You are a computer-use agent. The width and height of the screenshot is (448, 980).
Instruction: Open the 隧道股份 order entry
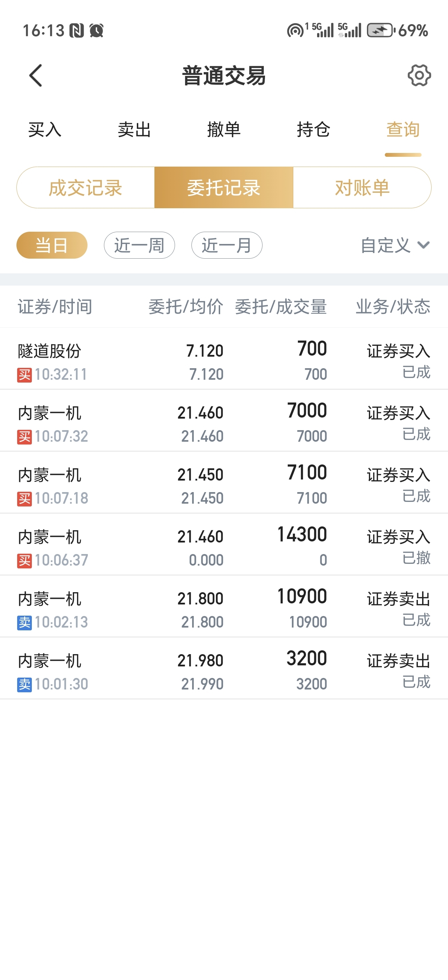(x=224, y=358)
